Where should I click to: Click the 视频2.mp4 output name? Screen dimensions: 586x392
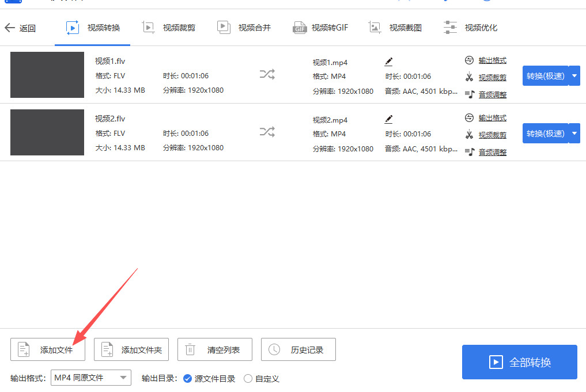click(330, 120)
